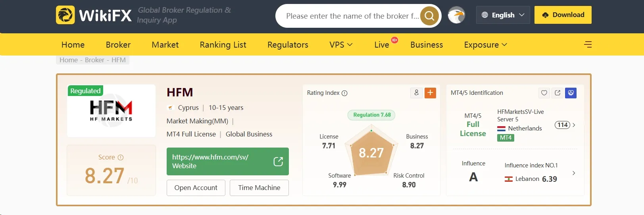This screenshot has height=215, width=644.
Task: Go to the Ranking List tab
Action: (x=223, y=45)
